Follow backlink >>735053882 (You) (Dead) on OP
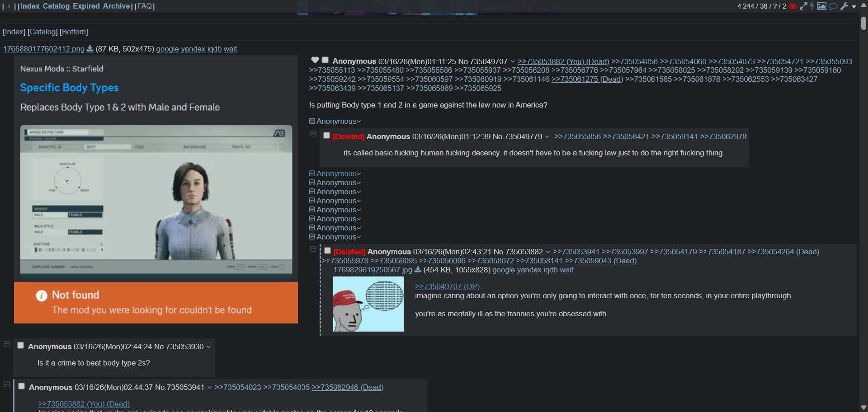This screenshot has width=868, height=412. [x=563, y=61]
